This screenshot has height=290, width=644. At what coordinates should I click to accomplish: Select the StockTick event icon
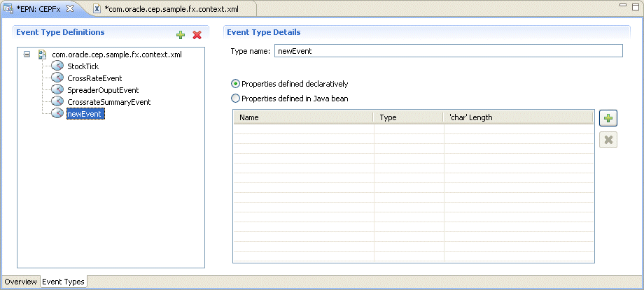click(57, 66)
